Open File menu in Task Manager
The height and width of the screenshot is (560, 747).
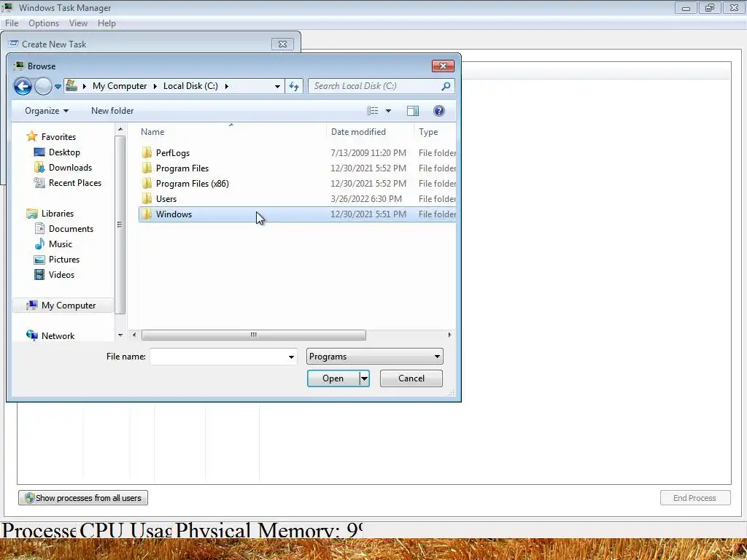12,23
